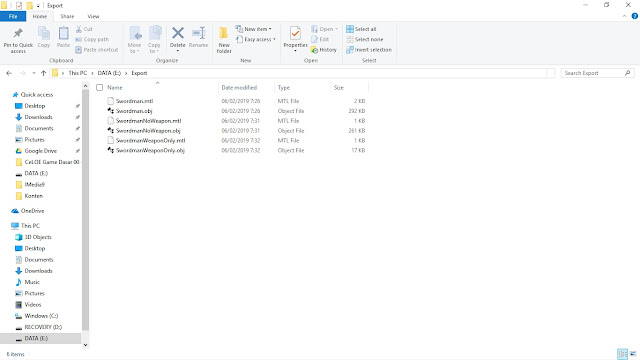Click the Cut scissors icon
Image resolution: width=640 pixels, height=360 pixels.
[x=79, y=29]
